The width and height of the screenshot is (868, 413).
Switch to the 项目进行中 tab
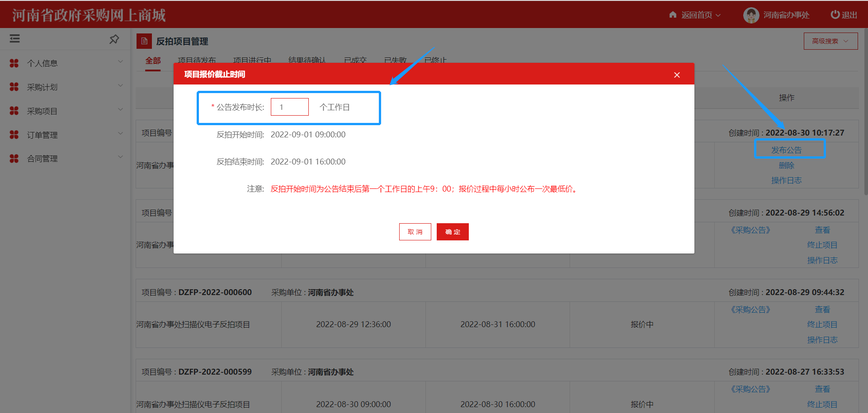(252, 61)
